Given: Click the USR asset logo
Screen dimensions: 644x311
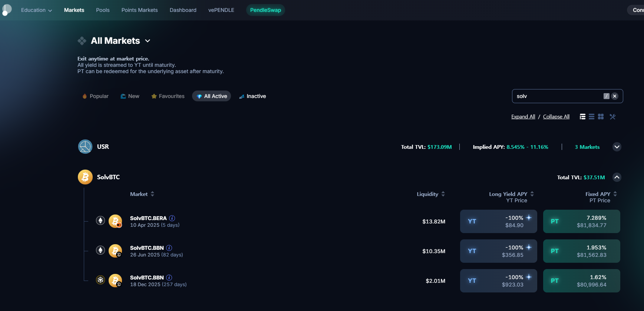Looking at the screenshot, I should (85, 147).
